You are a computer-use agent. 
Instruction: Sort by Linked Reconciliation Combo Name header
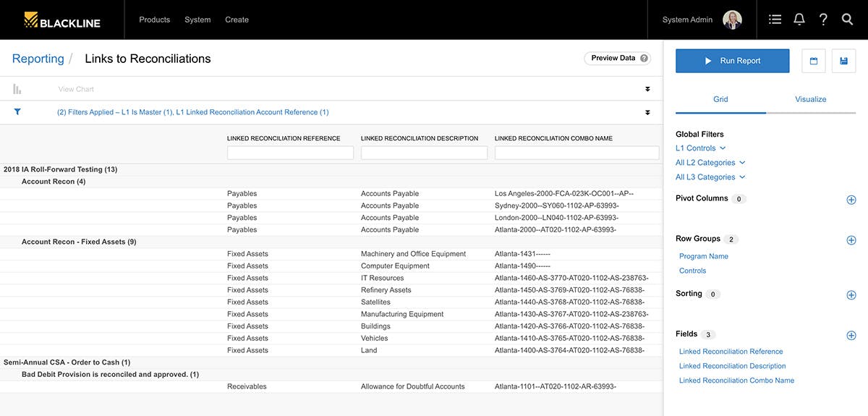coord(553,138)
